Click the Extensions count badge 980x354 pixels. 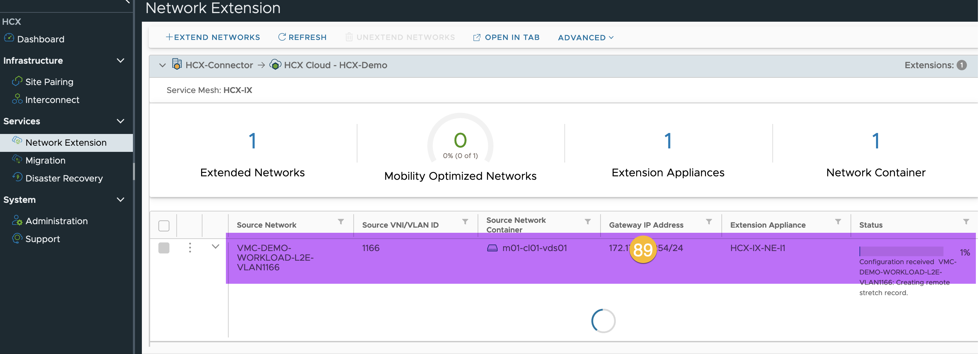tap(961, 65)
